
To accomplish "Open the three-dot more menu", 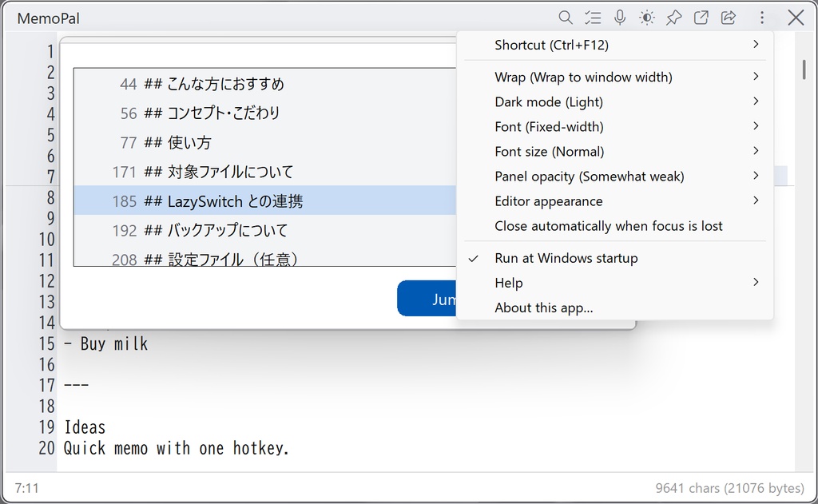I will point(761,18).
